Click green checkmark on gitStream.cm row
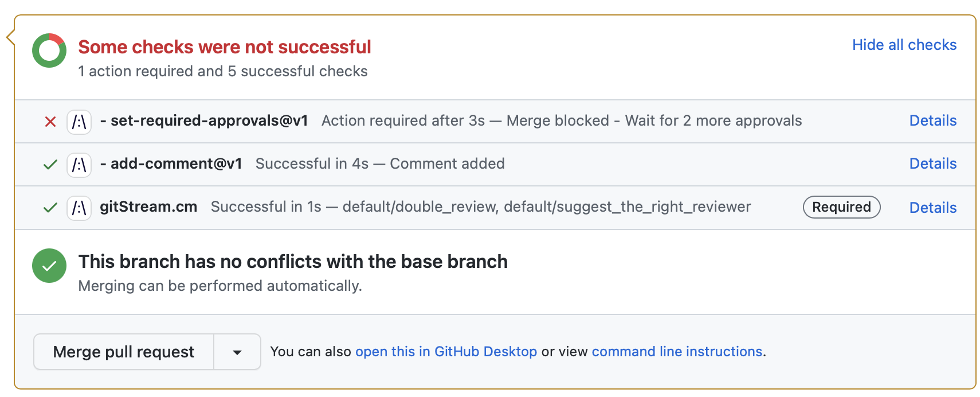Viewport: 980px width, 397px height. click(x=50, y=208)
